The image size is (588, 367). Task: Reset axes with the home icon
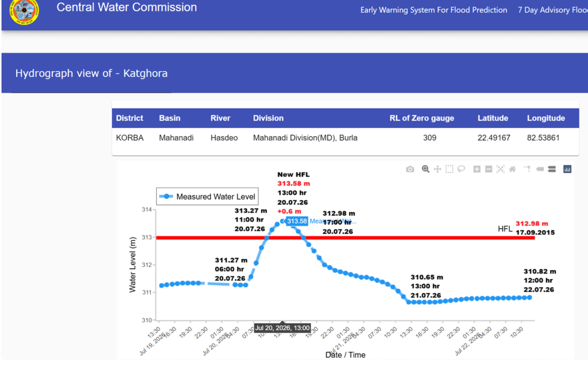512,169
